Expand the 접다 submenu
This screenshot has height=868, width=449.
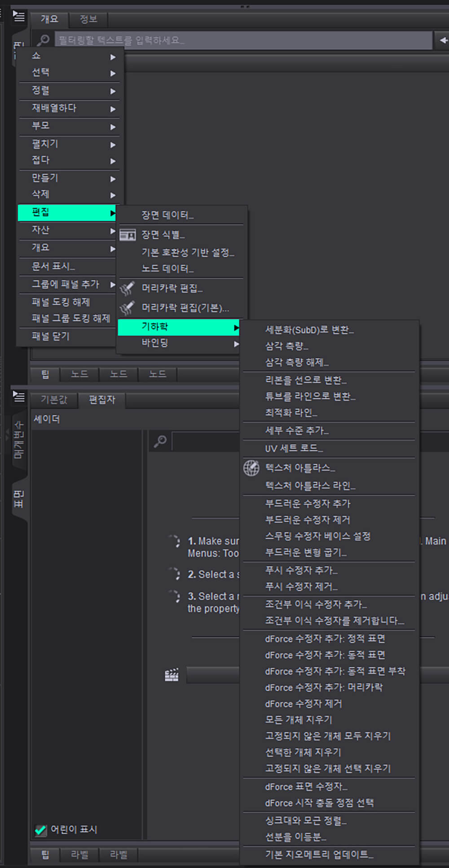pyautogui.click(x=70, y=161)
